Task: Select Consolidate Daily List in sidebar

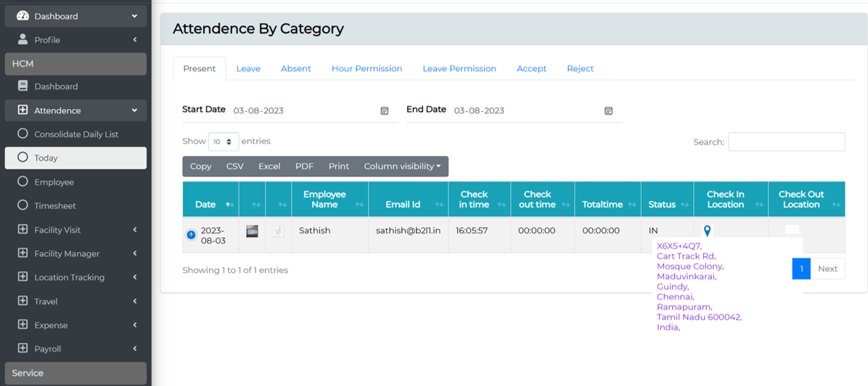Action: tap(75, 134)
